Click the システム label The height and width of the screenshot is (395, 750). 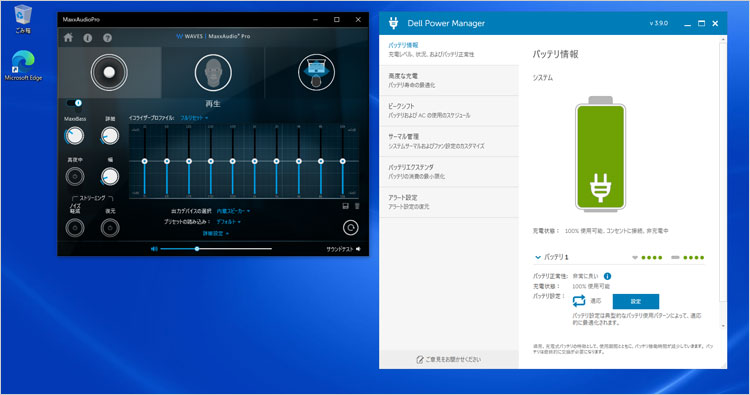coord(543,77)
